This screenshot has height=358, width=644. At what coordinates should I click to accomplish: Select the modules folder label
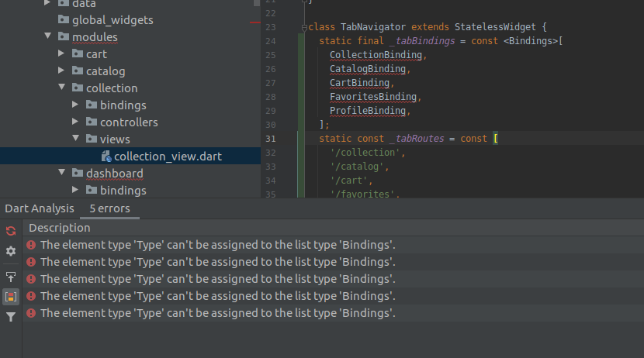pyautogui.click(x=95, y=37)
